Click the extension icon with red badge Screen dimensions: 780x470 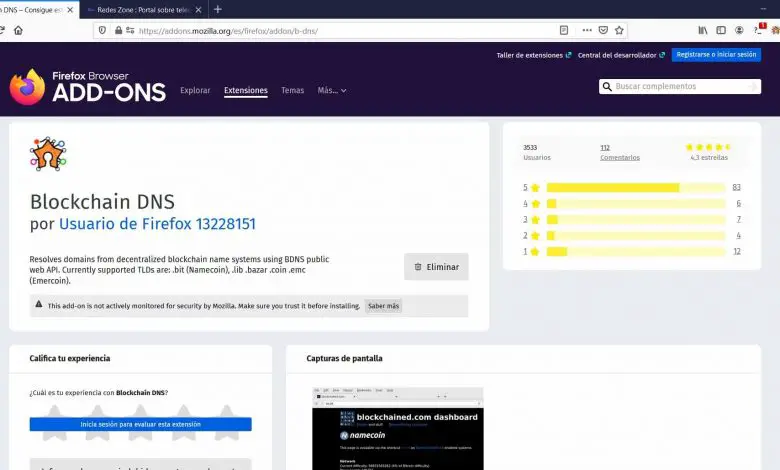759,29
